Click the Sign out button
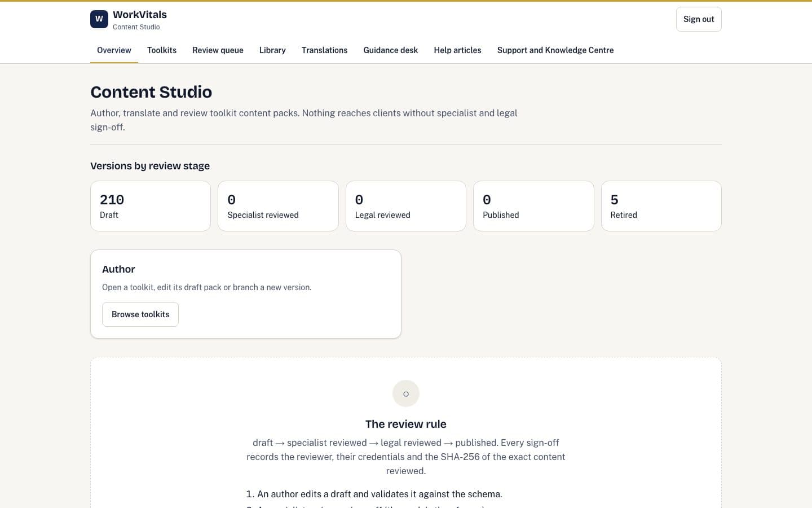Screen dimensions: 812x508 click(x=699, y=19)
